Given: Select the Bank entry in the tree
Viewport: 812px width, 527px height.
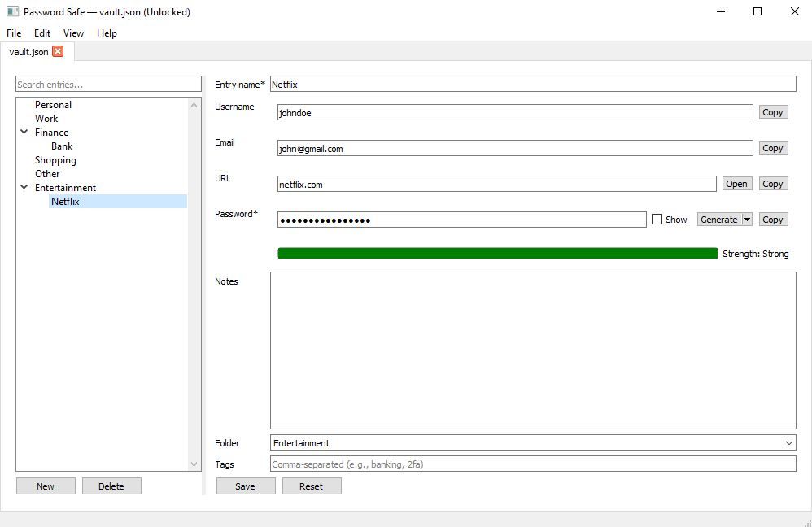Looking at the screenshot, I should [x=61, y=146].
